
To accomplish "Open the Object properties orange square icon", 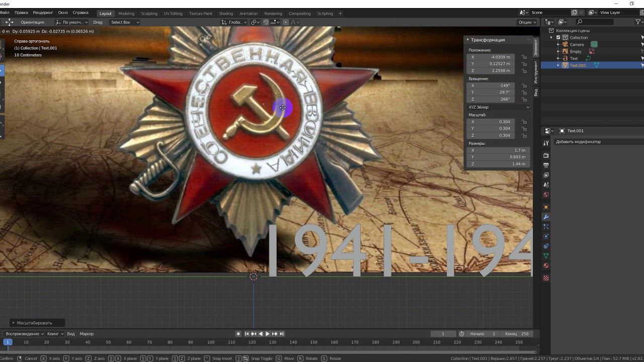I will pos(546,207).
